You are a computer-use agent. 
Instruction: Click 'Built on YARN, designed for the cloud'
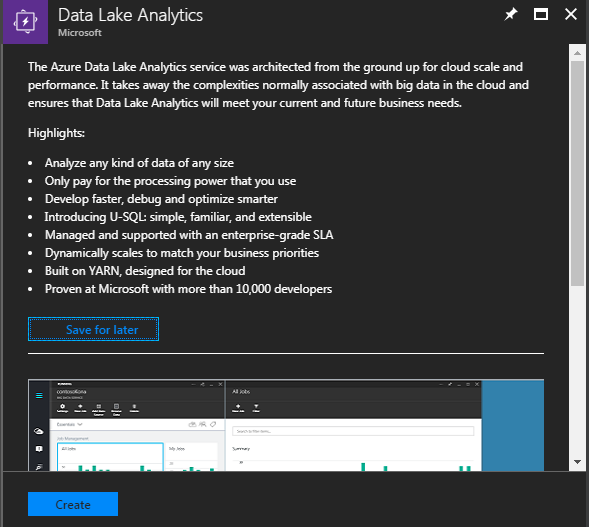(145, 271)
